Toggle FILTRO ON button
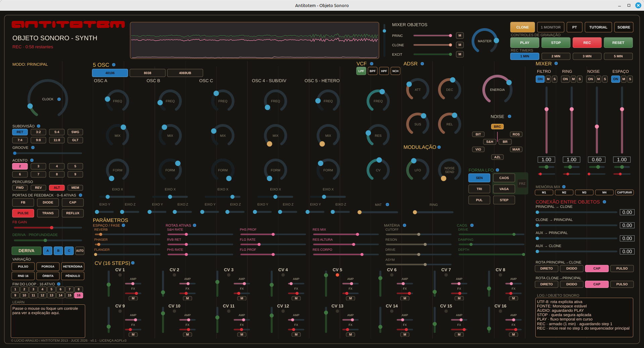 point(540,79)
